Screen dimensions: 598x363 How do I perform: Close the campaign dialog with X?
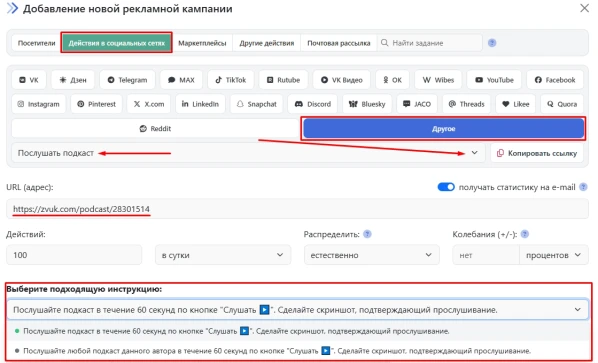tap(584, 8)
